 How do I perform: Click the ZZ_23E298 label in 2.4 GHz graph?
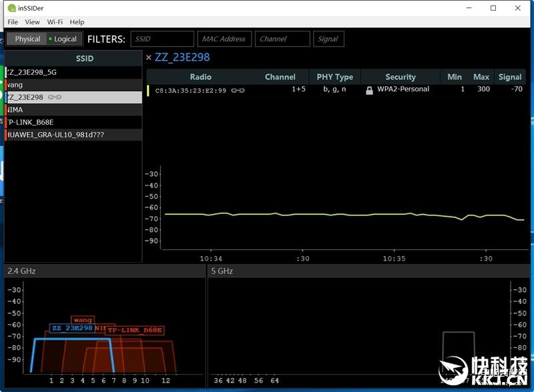click(x=72, y=328)
